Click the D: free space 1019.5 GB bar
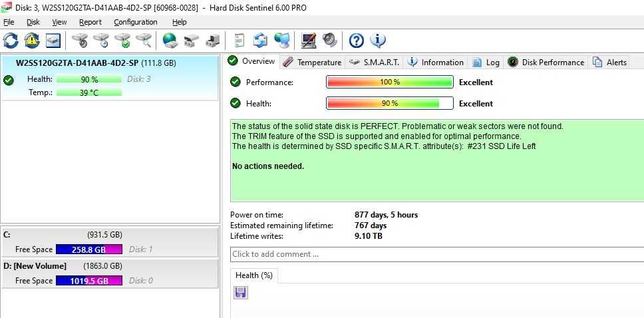Image resolution: width=644 pixels, height=318 pixels. (89, 281)
